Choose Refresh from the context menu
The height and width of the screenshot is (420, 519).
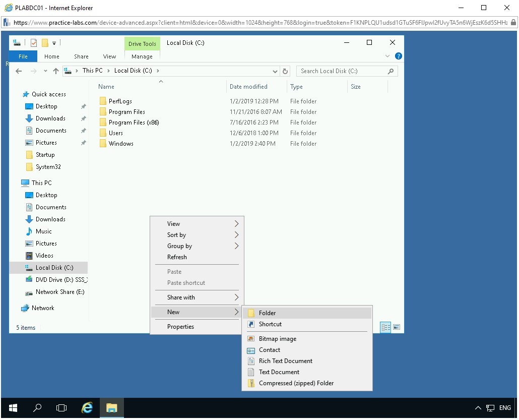coord(197,257)
